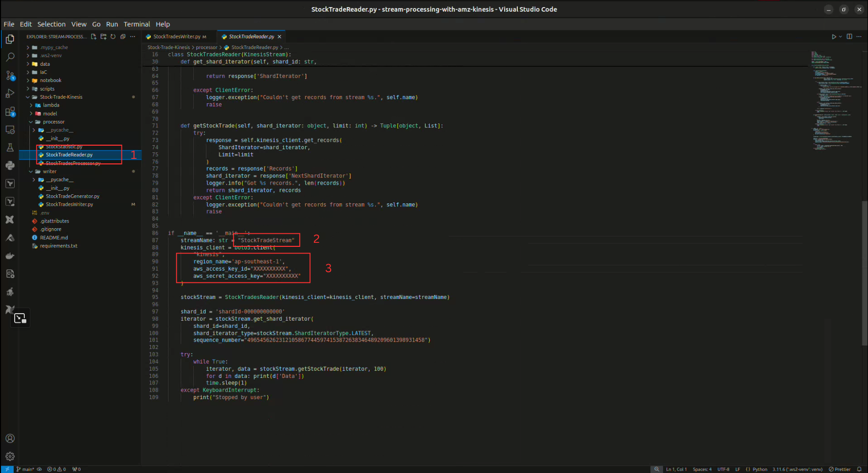Viewport: 868px width, 473px height.
Task: Expand the notebook folder
Action: pyautogui.click(x=50, y=80)
